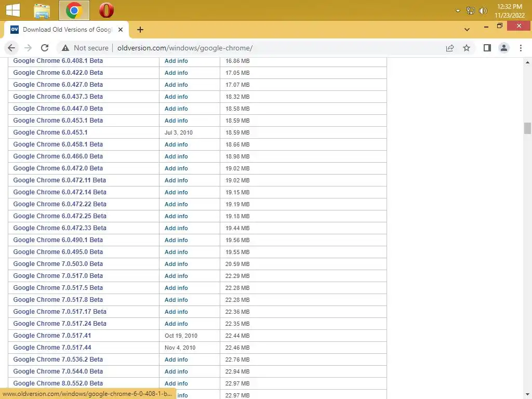Open Google Chrome 7.0.517.17 Beta link
Screen dimensions: 532x399
pyautogui.click(x=60, y=312)
